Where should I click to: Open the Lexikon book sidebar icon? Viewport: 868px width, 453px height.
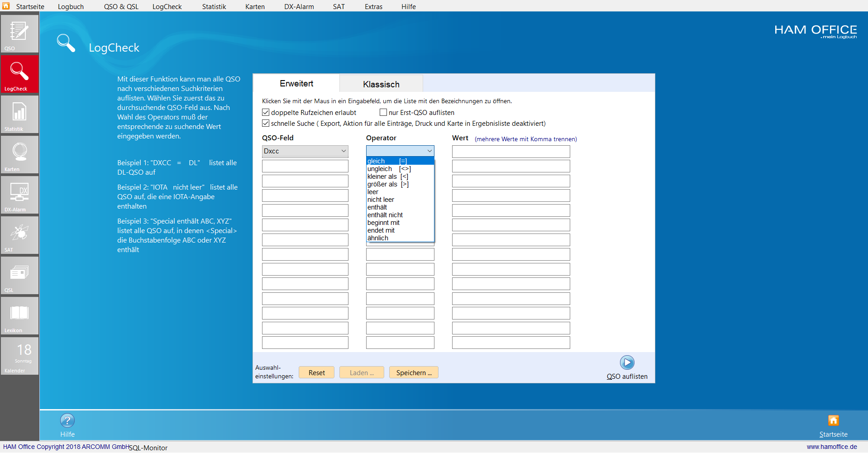click(x=19, y=316)
